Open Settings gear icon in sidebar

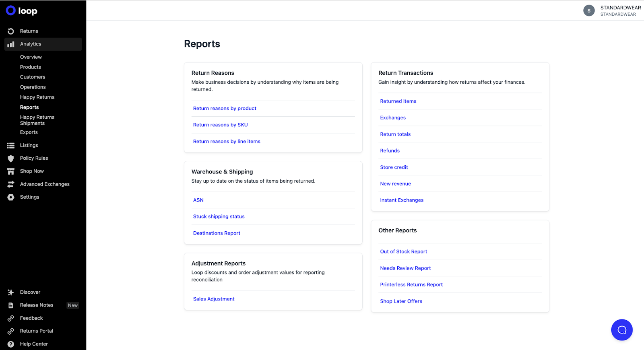tap(11, 197)
